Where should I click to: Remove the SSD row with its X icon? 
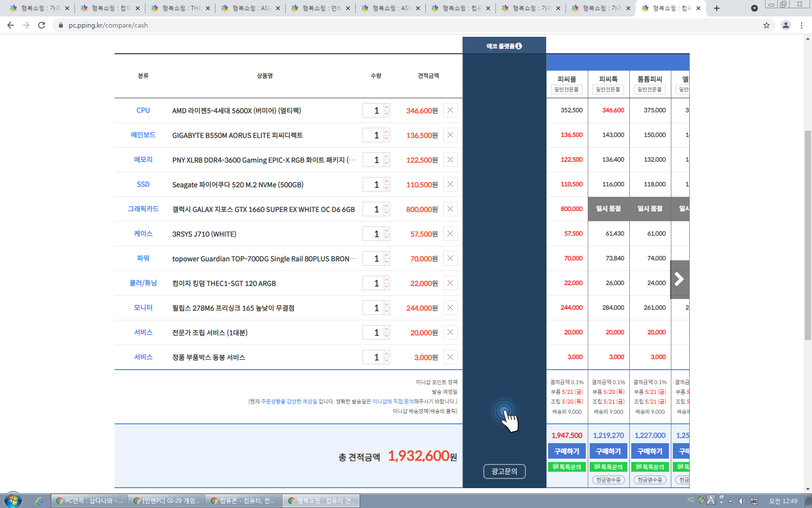pos(450,184)
